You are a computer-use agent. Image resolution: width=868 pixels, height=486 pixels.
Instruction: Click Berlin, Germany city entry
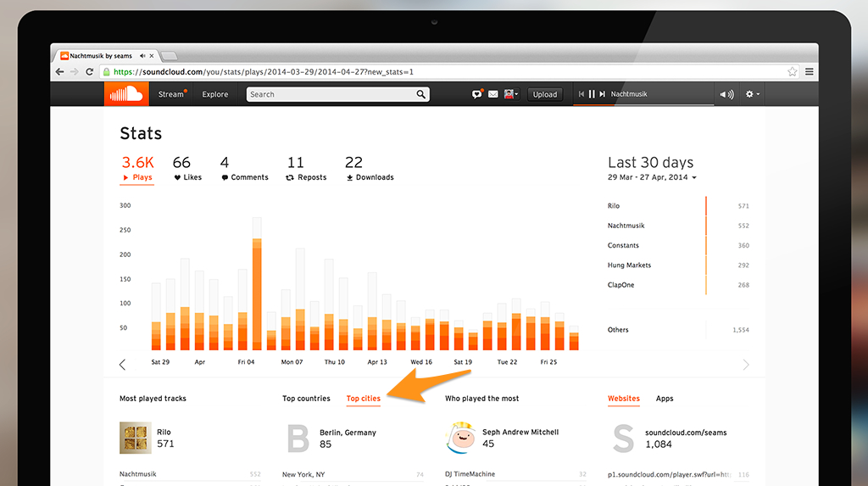348,433
